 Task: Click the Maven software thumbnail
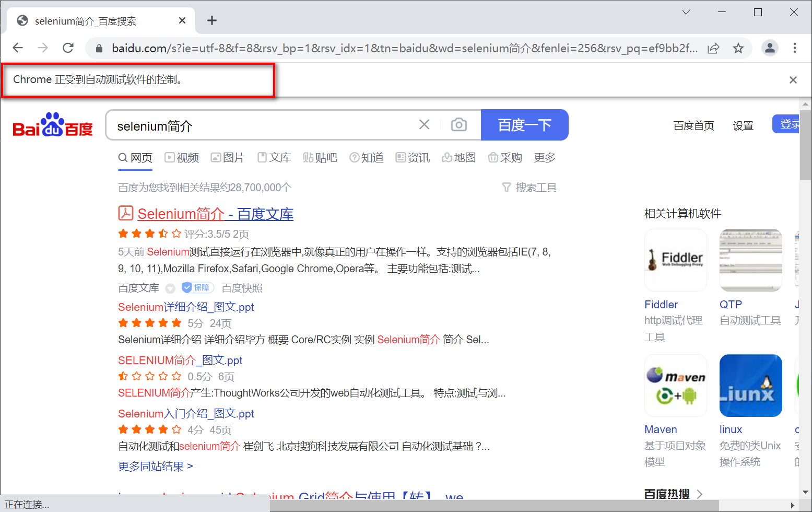tap(676, 386)
